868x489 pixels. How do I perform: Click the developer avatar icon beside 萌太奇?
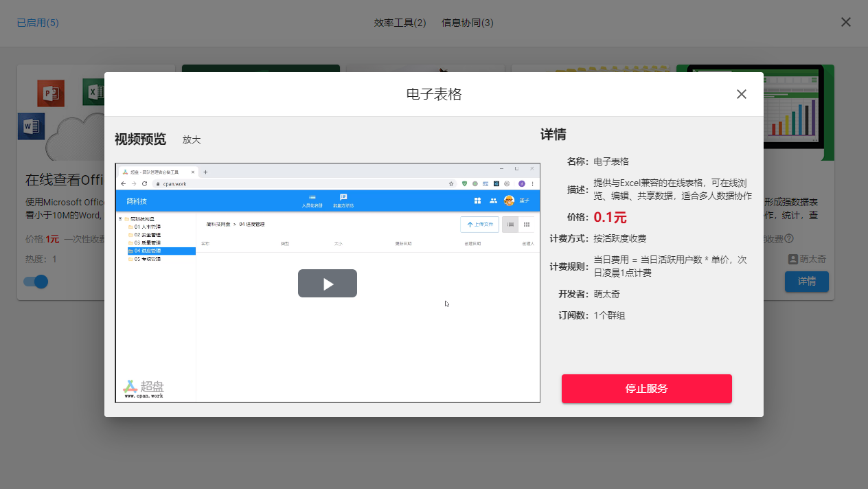pos(793,260)
